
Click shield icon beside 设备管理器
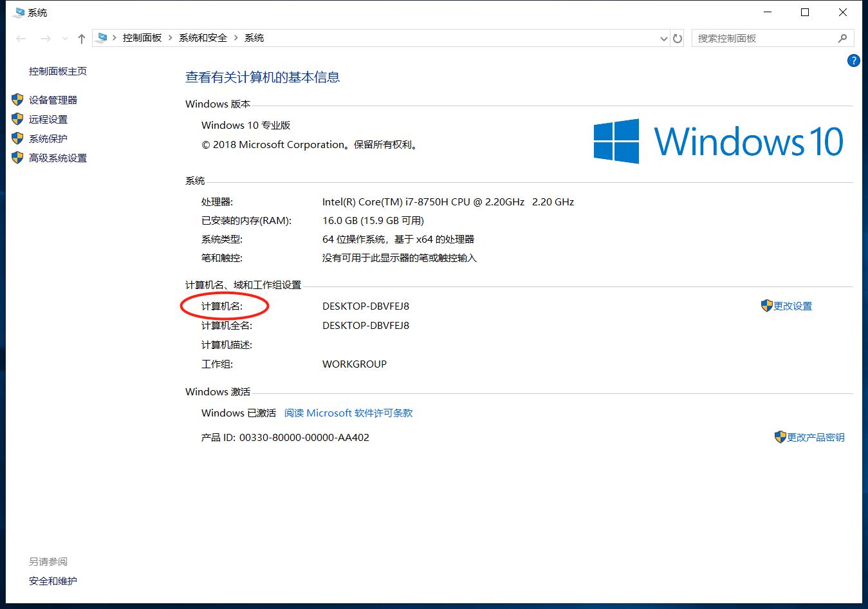(17, 100)
